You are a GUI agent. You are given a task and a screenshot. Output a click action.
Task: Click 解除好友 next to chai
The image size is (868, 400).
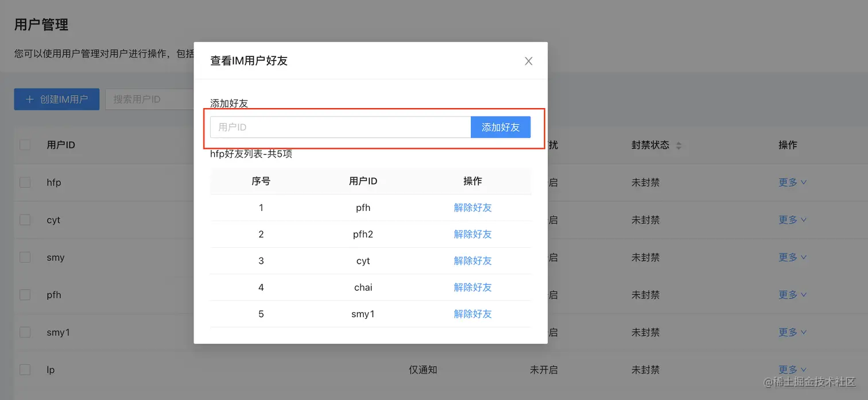(x=472, y=287)
